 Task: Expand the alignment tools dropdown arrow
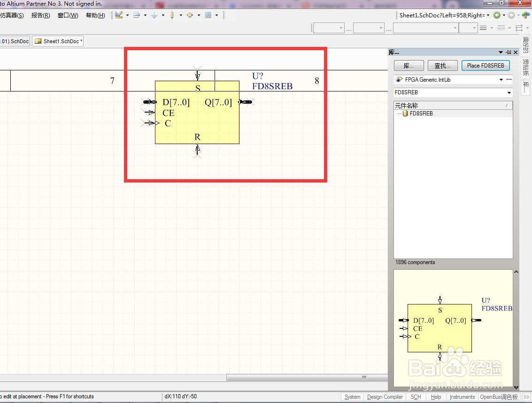(145, 15)
